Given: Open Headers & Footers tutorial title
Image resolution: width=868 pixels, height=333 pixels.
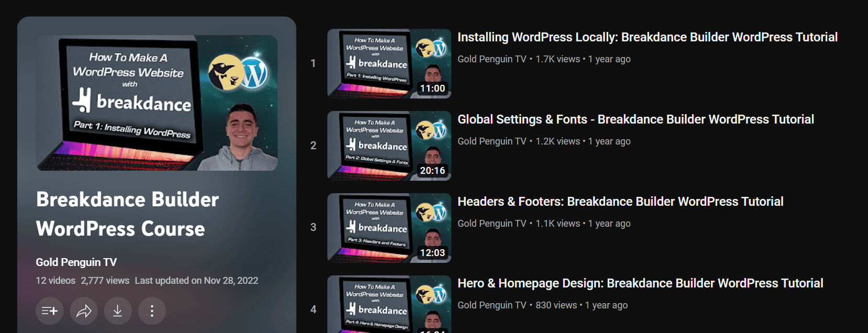Looking at the screenshot, I should pos(620,202).
